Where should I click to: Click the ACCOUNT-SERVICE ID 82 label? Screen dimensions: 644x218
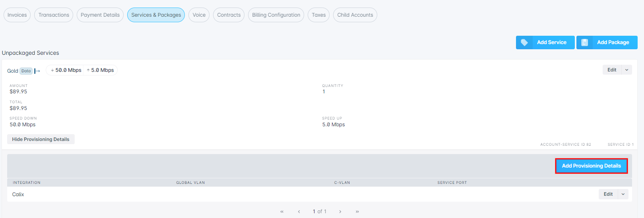coord(566,145)
